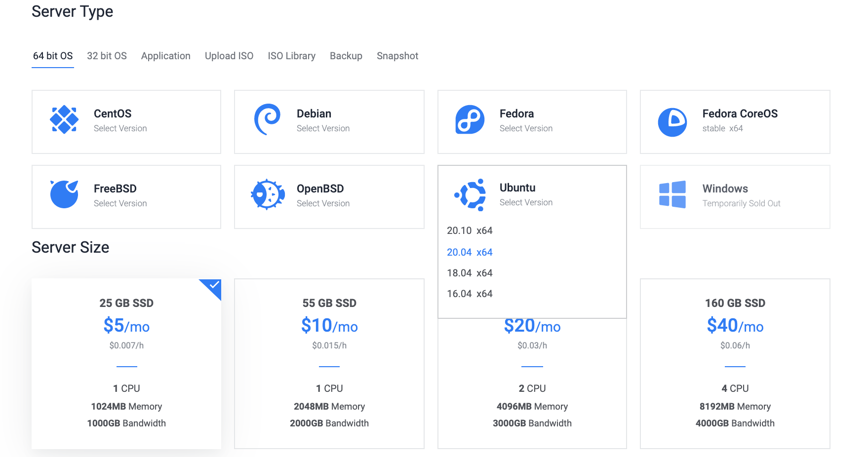Go to the ISO Library tab
Screen dimensions: 868x457
(292, 56)
